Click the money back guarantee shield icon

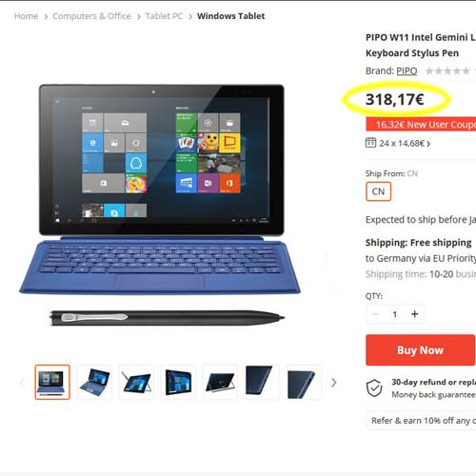click(374, 387)
